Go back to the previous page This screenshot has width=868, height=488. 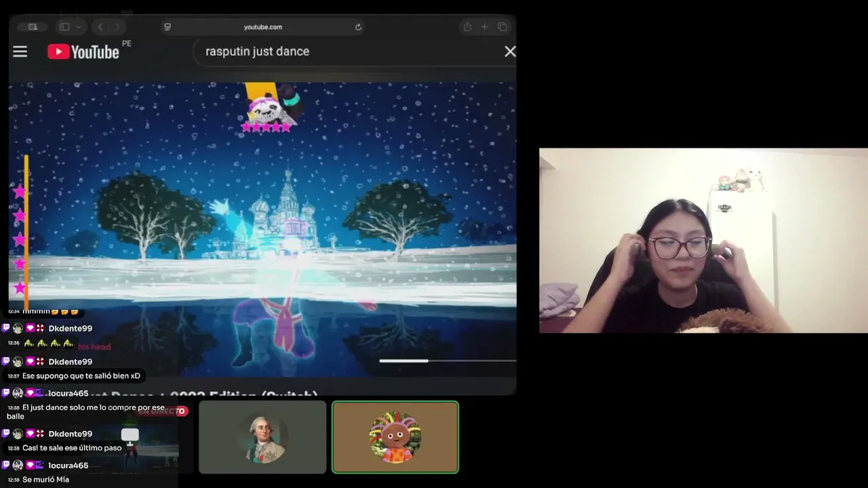coord(100,27)
